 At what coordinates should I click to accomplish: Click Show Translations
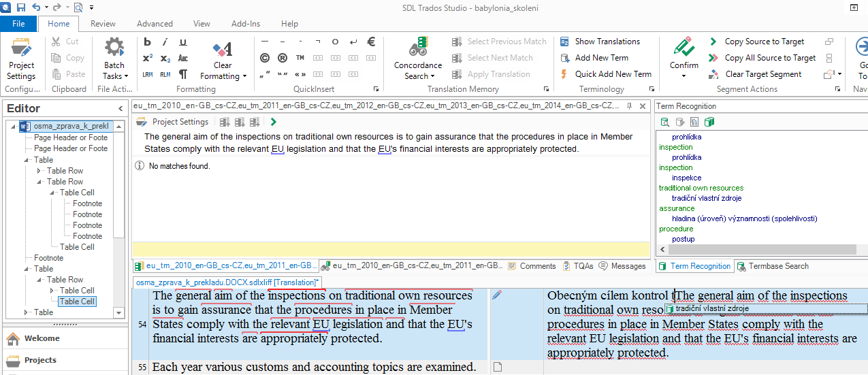[599, 42]
